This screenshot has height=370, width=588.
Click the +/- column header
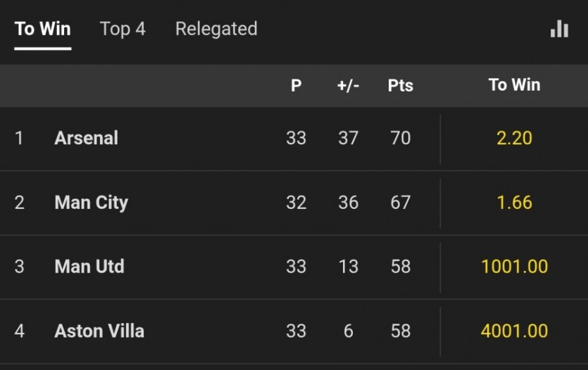point(348,85)
